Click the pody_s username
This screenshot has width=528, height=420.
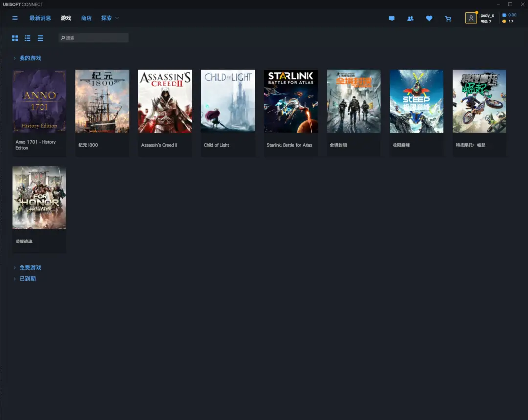(x=487, y=15)
